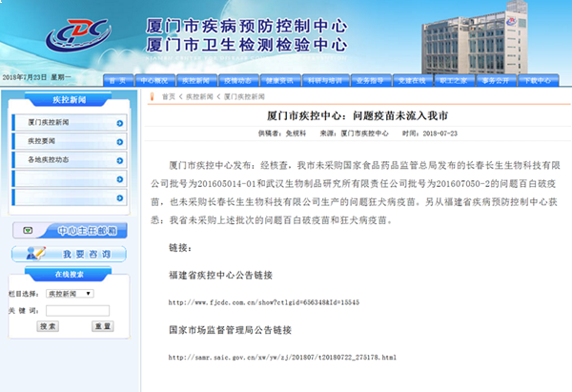
Task: Click the date text 2018年7月23日 星期一
Action: (x=37, y=77)
